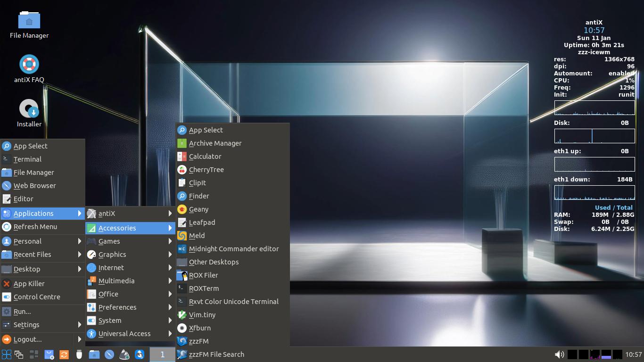The image size is (644, 362).
Task: Open the web browser compass icon in taskbar
Action: pos(109,354)
